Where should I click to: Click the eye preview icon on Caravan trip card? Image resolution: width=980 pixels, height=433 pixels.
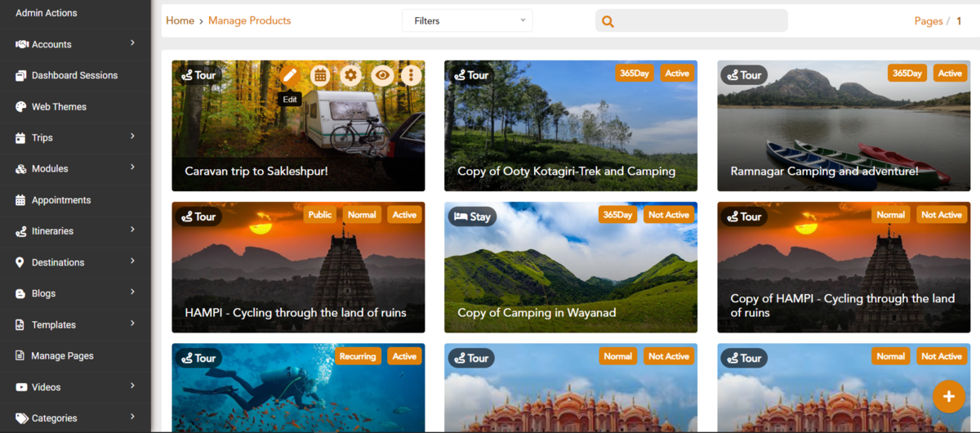381,75
